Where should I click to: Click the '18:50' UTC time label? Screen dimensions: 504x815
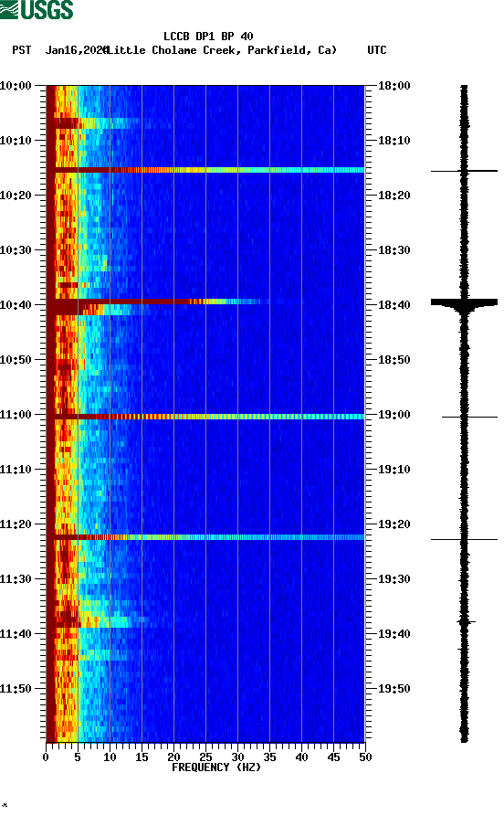tap(394, 360)
